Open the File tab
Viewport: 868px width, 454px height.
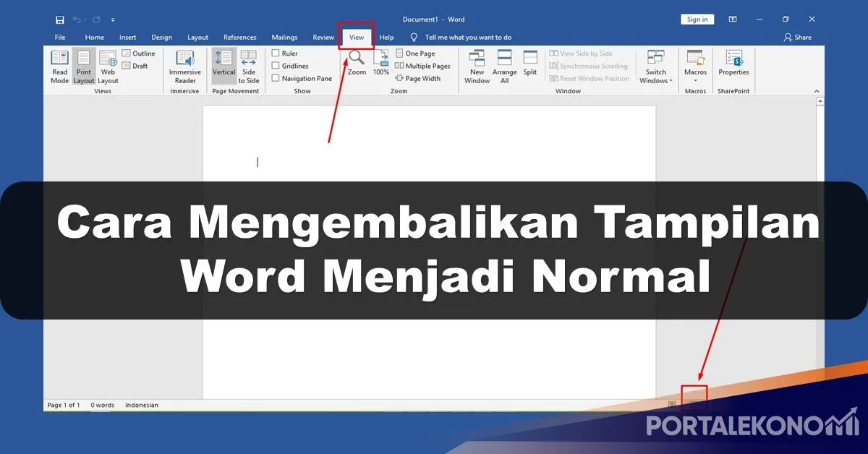pos(60,38)
